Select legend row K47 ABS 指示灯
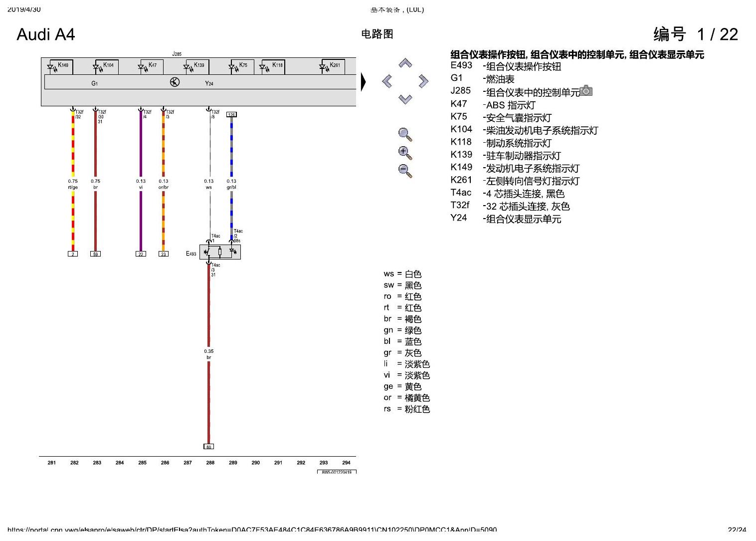This screenshot has width=756, height=541. point(493,104)
